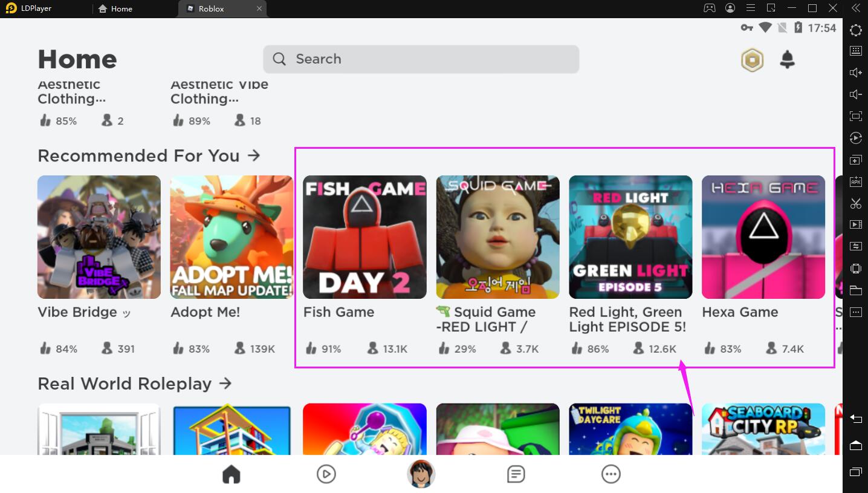Expand Real World Roleplay section arrow
Image resolution: width=868 pixels, height=493 pixels.
(225, 383)
